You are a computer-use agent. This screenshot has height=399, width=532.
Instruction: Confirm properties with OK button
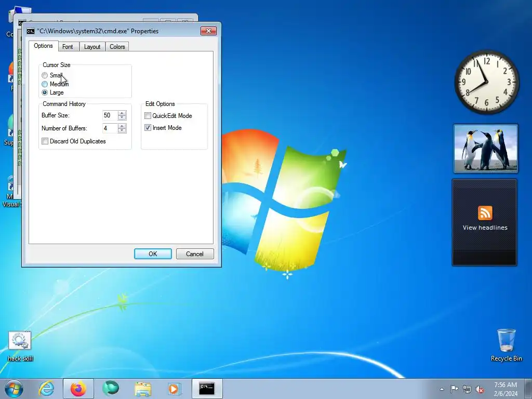click(153, 254)
